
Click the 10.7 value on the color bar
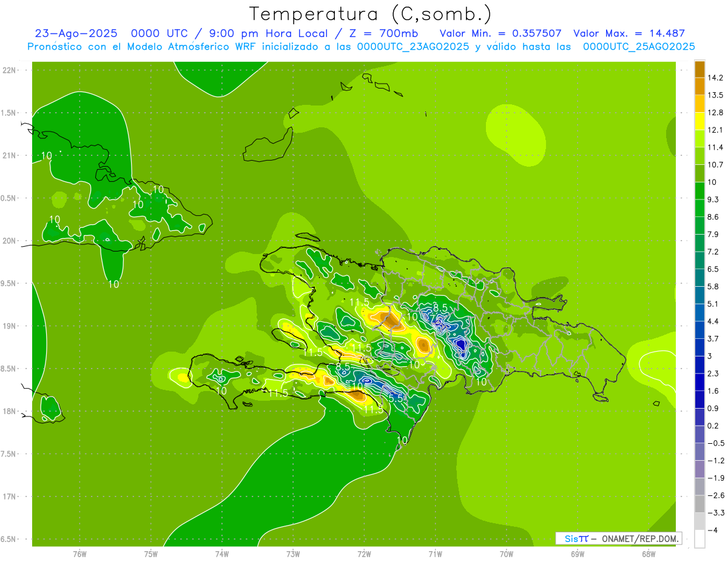[715, 165]
